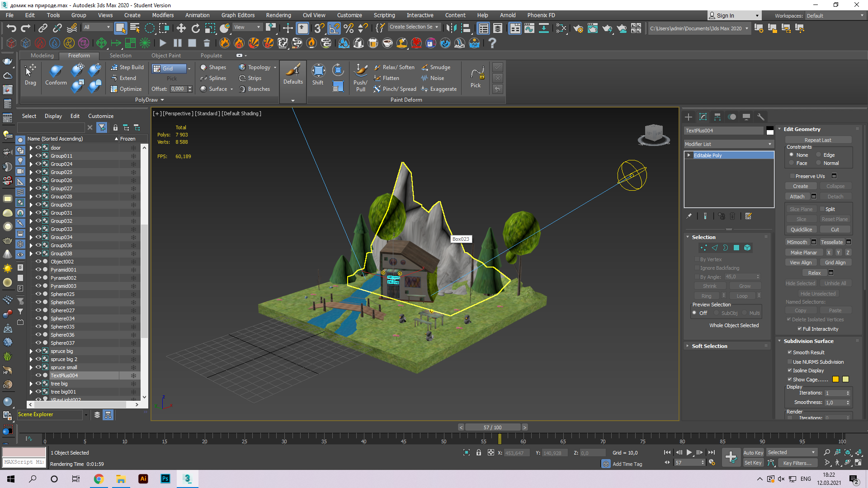Toggle the Smooth Result checkbox
The width and height of the screenshot is (868, 488).
[x=790, y=352]
